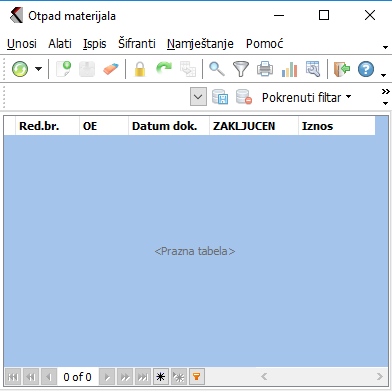
Task: Open the bar chart icon
Action: click(289, 69)
